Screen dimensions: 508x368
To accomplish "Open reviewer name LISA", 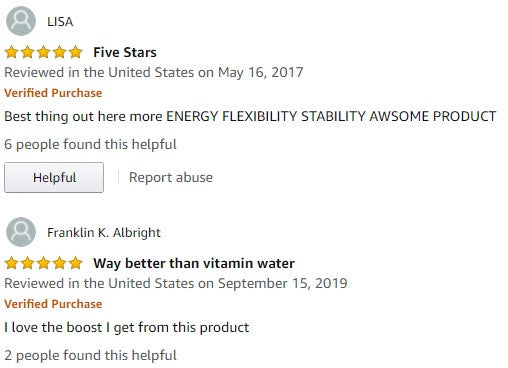I will coord(60,22).
